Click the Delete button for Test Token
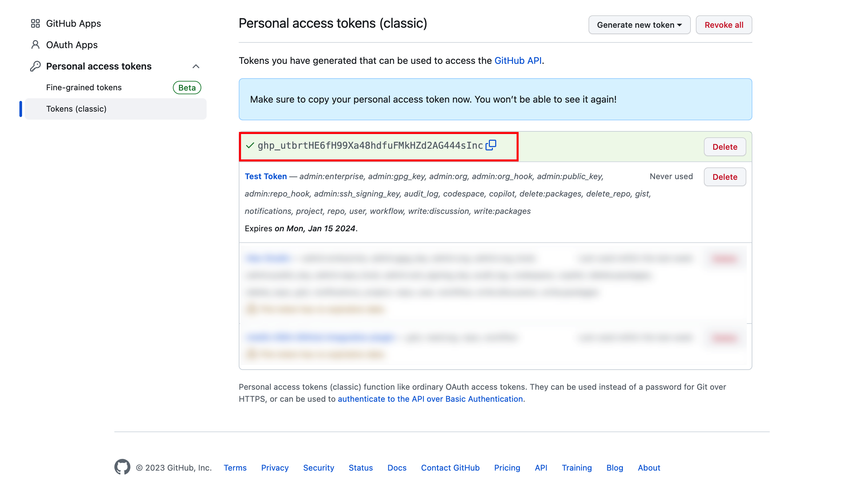The width and height of the screenshot is (854, 504). coord(725,176)
